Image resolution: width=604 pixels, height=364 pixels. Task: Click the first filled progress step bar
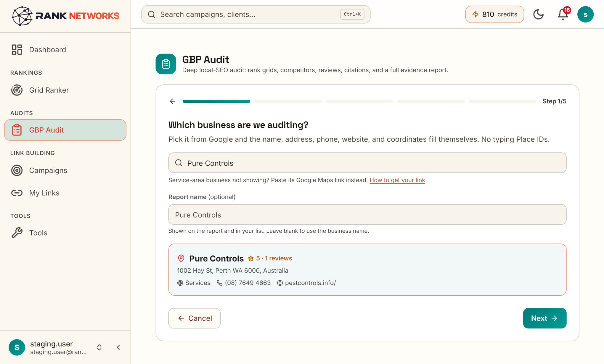(216, 101)
